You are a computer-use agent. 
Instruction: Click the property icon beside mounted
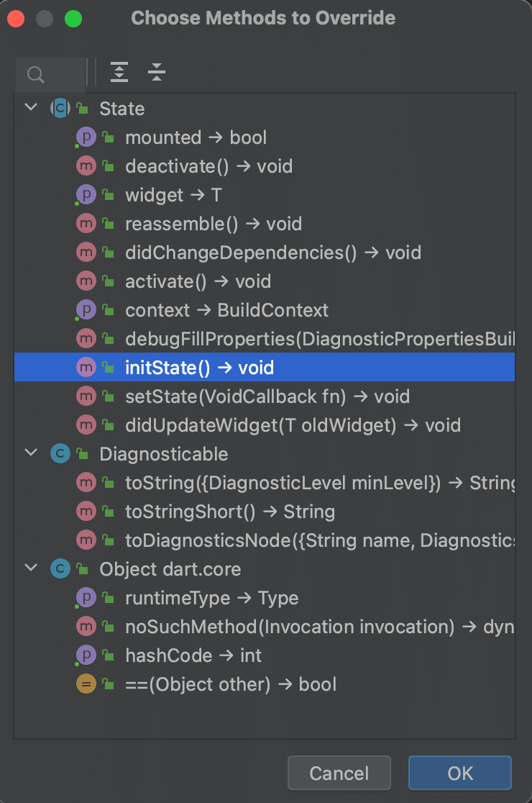coord(86,137)
